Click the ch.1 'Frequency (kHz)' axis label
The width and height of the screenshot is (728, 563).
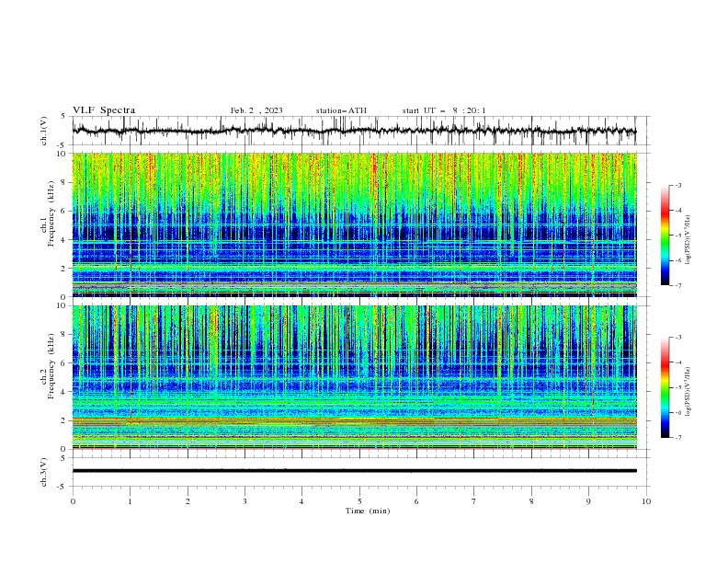51,213
